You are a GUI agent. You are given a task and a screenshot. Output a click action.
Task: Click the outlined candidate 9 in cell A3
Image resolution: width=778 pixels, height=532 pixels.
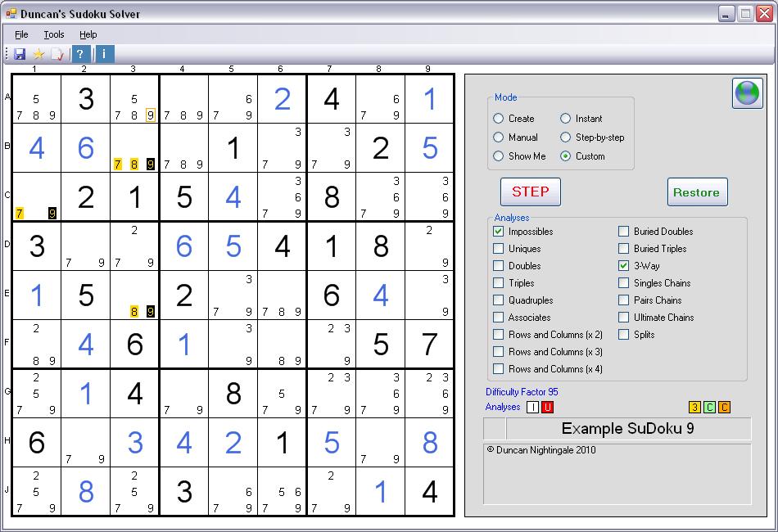click(151, 115)
